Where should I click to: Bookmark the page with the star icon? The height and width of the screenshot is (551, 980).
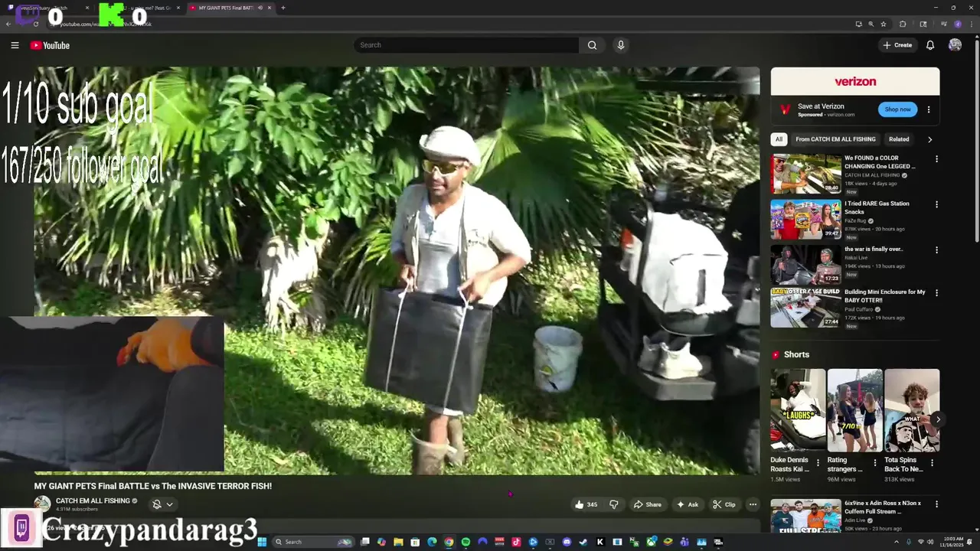883,24
